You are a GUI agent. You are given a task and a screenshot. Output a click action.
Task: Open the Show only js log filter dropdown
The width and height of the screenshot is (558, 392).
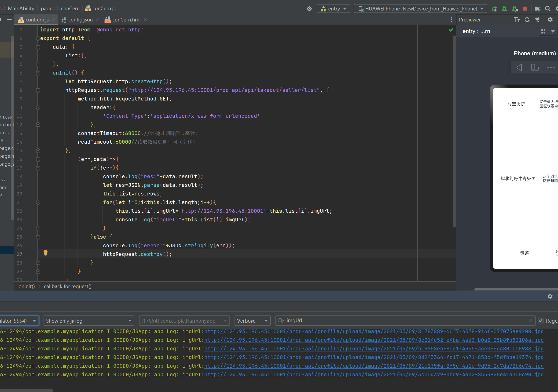pyautogui.click(x=89, y=321)
